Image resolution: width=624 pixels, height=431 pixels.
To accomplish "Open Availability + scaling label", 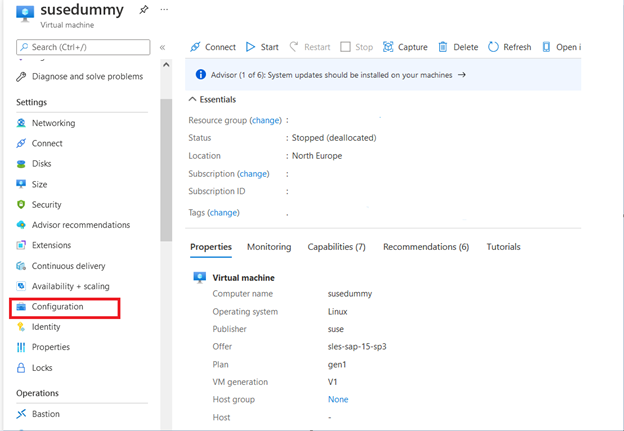I will click(x=70, y=286).
